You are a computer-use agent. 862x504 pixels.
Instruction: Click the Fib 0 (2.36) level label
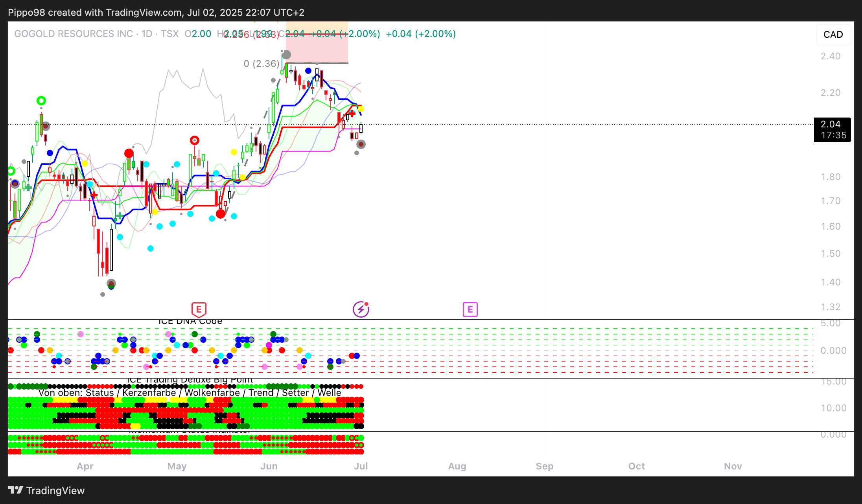coord(261,64)
